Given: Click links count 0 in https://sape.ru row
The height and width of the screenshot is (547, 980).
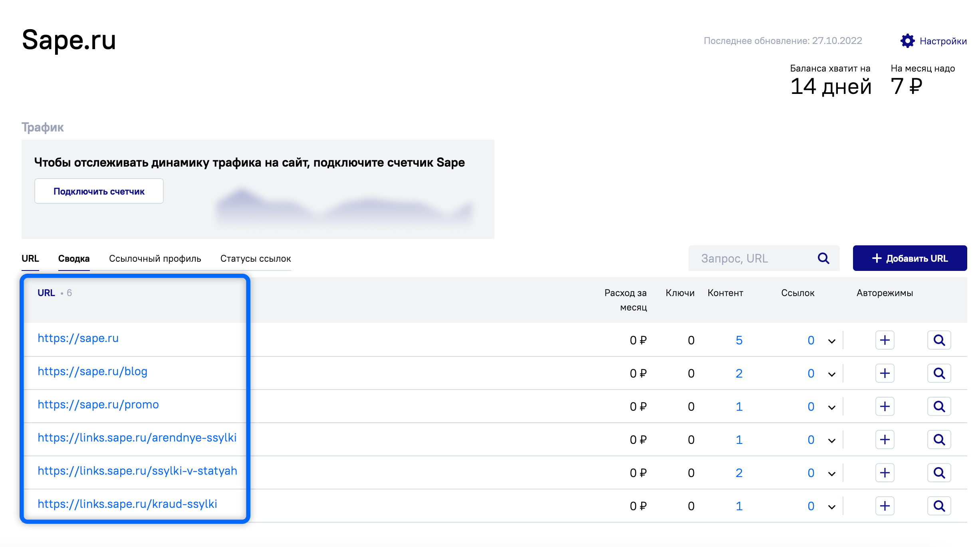Looking at the screenshot, I should [811, 340].
